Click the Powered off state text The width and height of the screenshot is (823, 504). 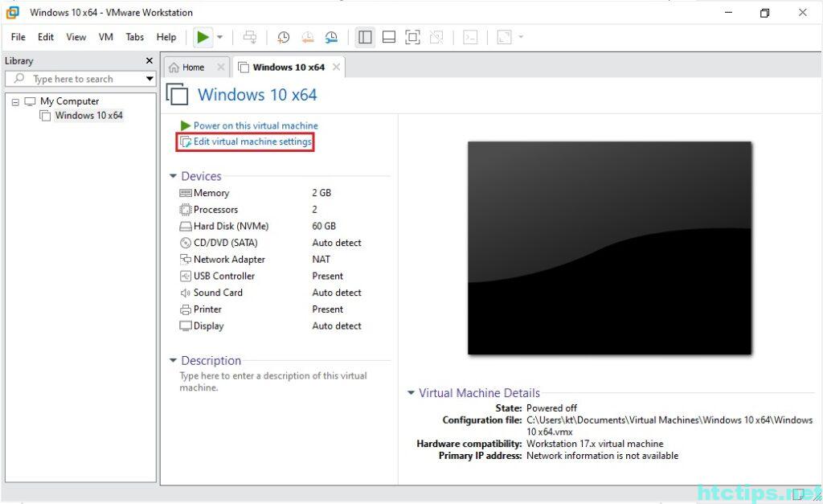click(551, 408)
